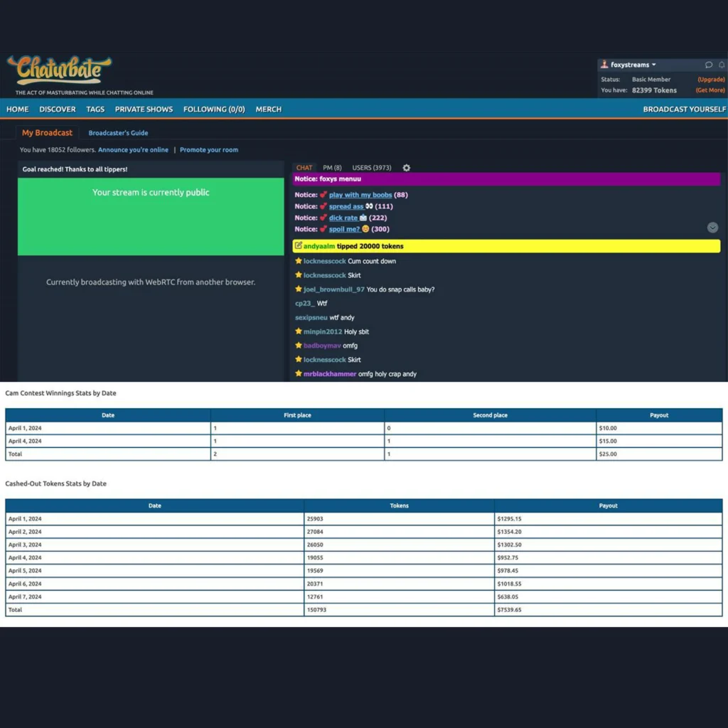The image size is (728, 728).
Task: Open the notifications bell icon
Action: 722,65
